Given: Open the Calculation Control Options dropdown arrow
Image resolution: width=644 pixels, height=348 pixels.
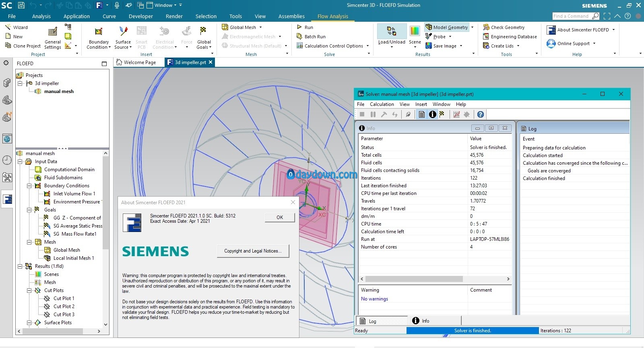Looking at the screenshot, I should 367,46.
